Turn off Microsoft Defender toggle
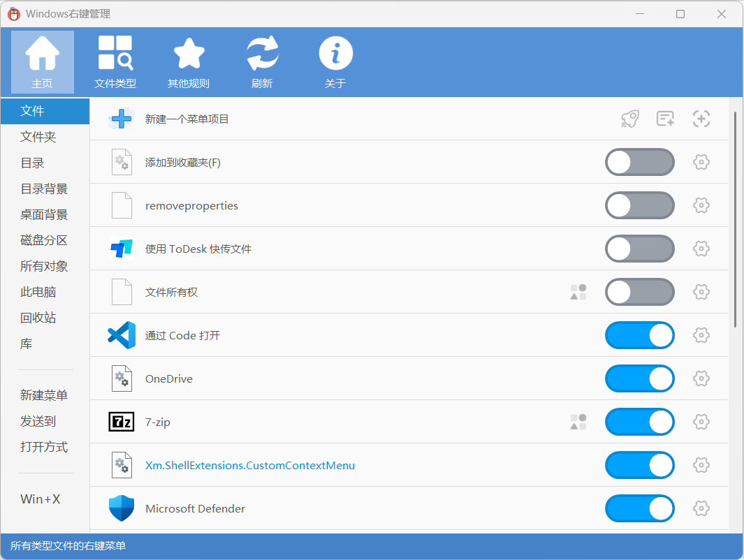This screenshot has width=744, height=560. 640,508
